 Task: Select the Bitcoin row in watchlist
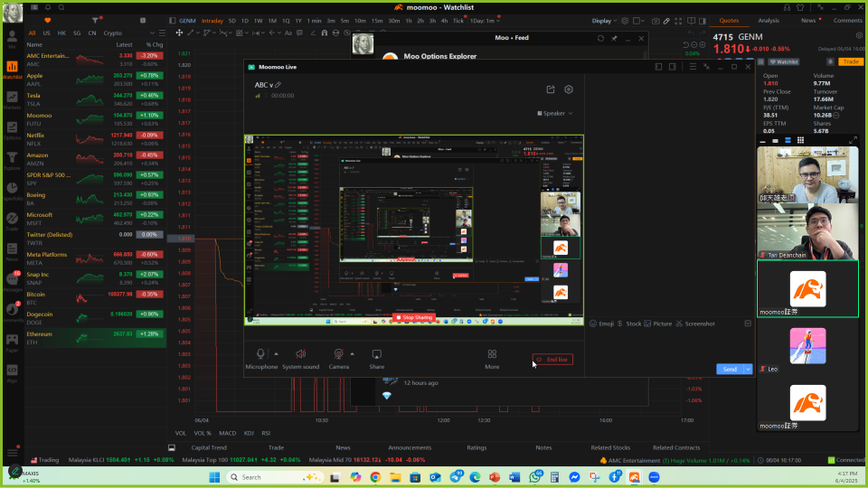(95, 298)
